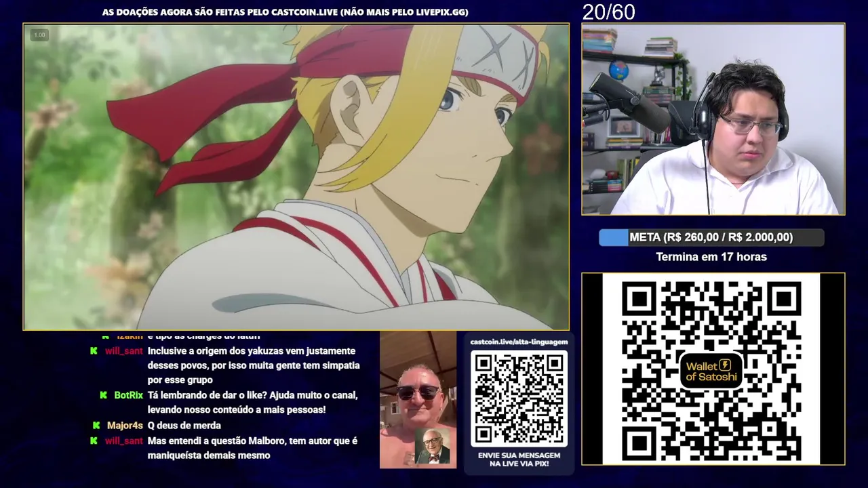Click the Wallet of Satoshi QR code
This screenshot has height=488, width=868.
pos(712,369)
